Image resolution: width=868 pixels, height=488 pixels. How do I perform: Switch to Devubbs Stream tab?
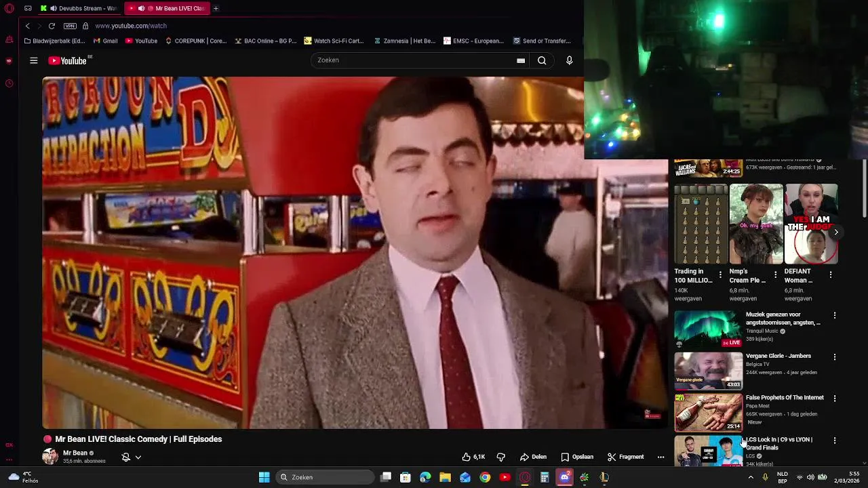tap(79, 8)
